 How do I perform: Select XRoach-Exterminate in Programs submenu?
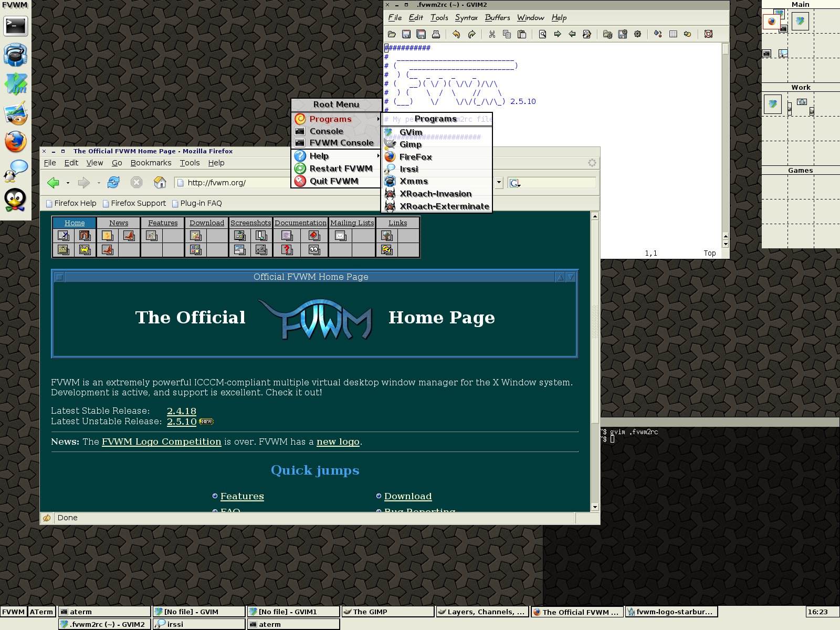pos(437,206)
